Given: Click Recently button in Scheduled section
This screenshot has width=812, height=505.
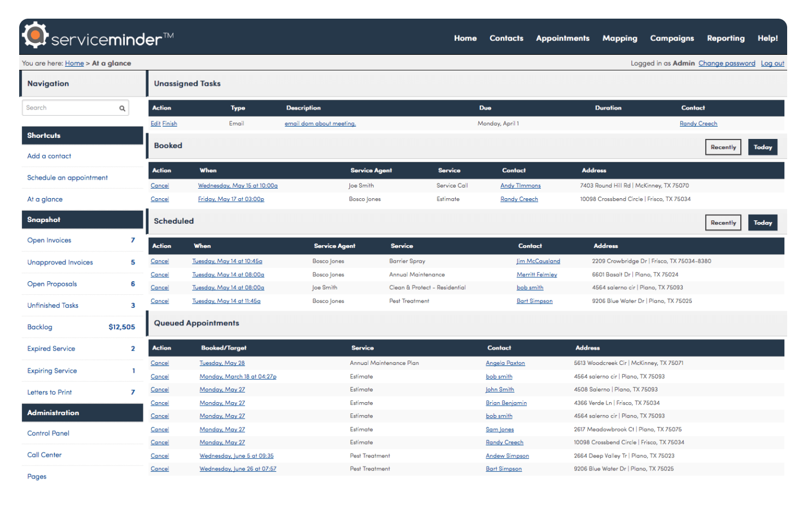Looking at the screenshot, I should 723,223.
